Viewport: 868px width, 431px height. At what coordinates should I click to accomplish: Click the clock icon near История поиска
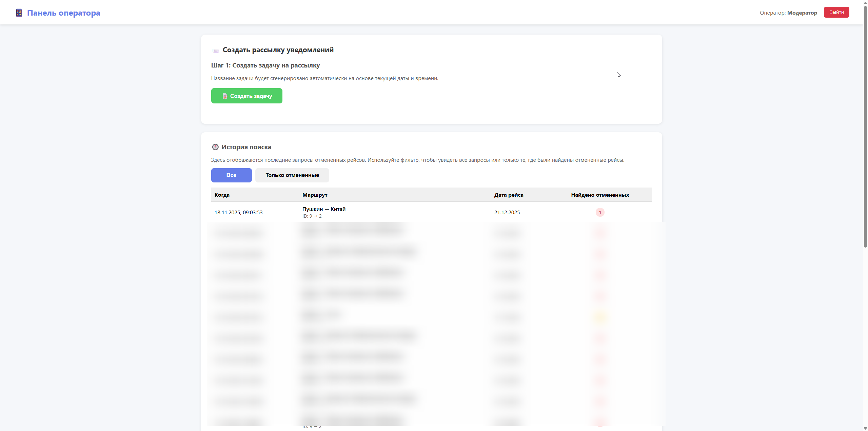point(215,147)
